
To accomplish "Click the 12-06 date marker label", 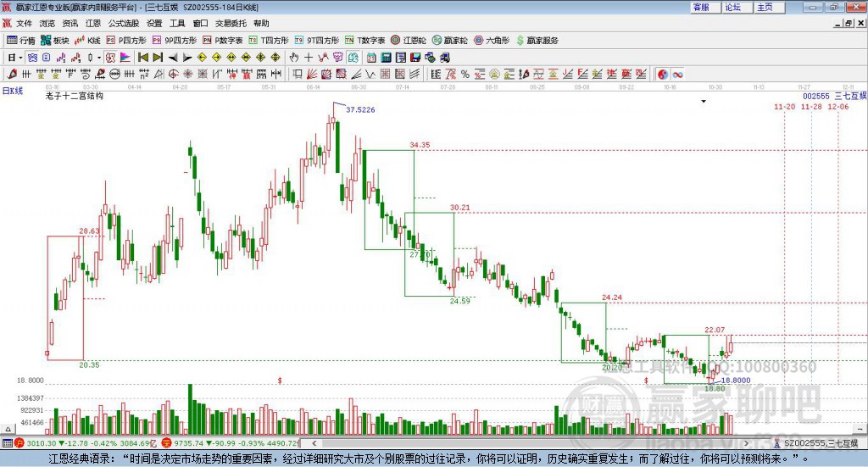I will click(x=838, y=106).
